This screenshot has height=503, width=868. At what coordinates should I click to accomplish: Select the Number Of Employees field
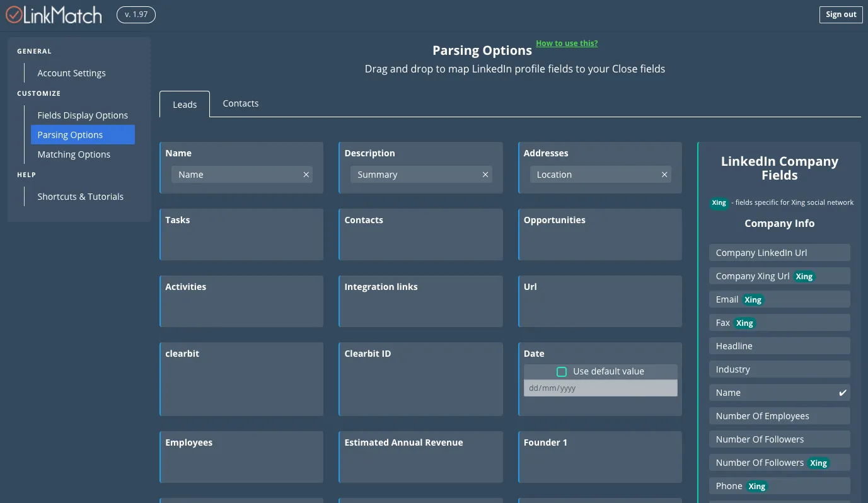pos(780,416)
